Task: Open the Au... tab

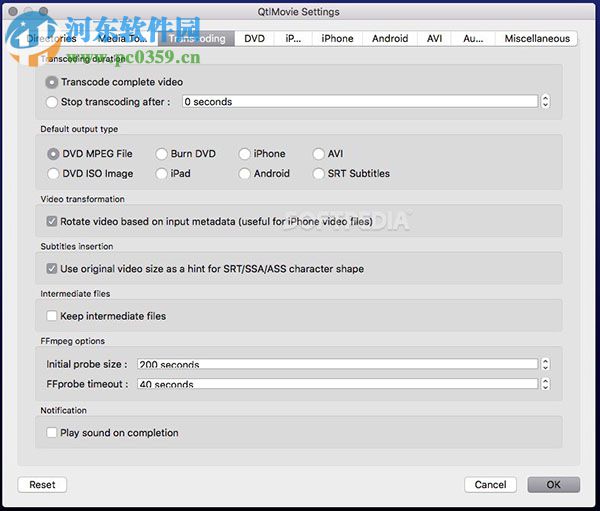Action: (x=473, y=39)
